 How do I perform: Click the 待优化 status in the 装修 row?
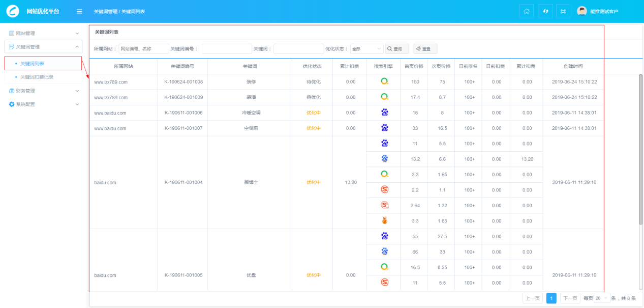314,81
